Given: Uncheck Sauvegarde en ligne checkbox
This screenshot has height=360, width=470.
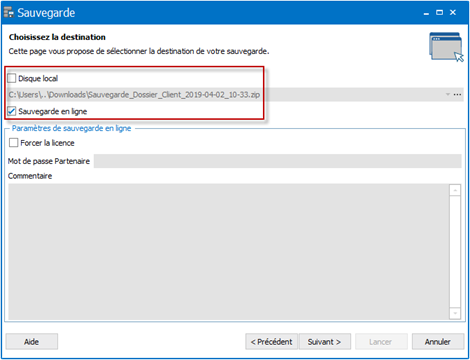Looking at the screenshot, I should click(x=12, y=111).
